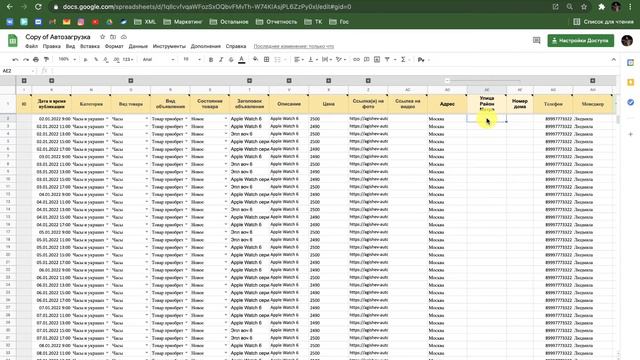This screenshot has height=360, width=640.
Task: Open the Инструменты menu
Action: [169, 47]
